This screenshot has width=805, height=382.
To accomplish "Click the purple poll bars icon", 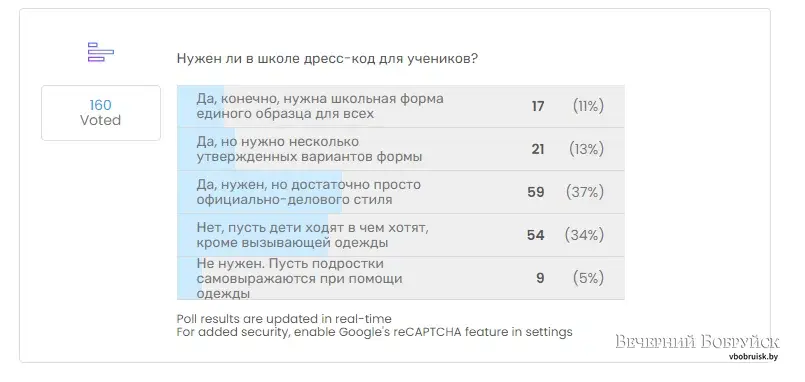I will (x=101, y=52).
